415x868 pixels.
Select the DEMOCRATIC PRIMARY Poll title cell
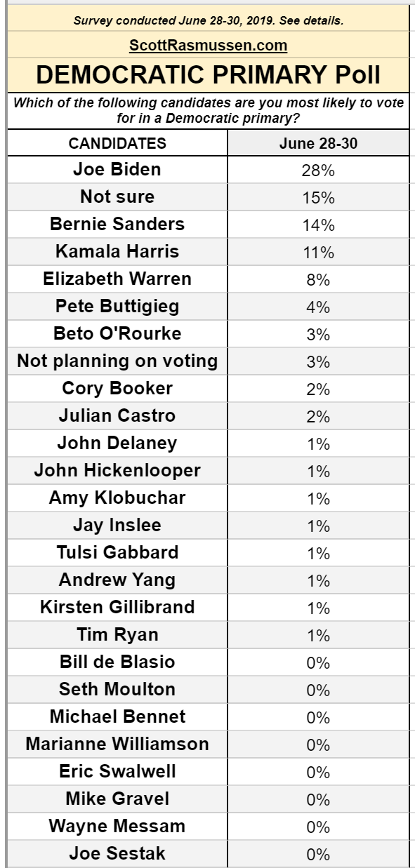pos(209,74)
